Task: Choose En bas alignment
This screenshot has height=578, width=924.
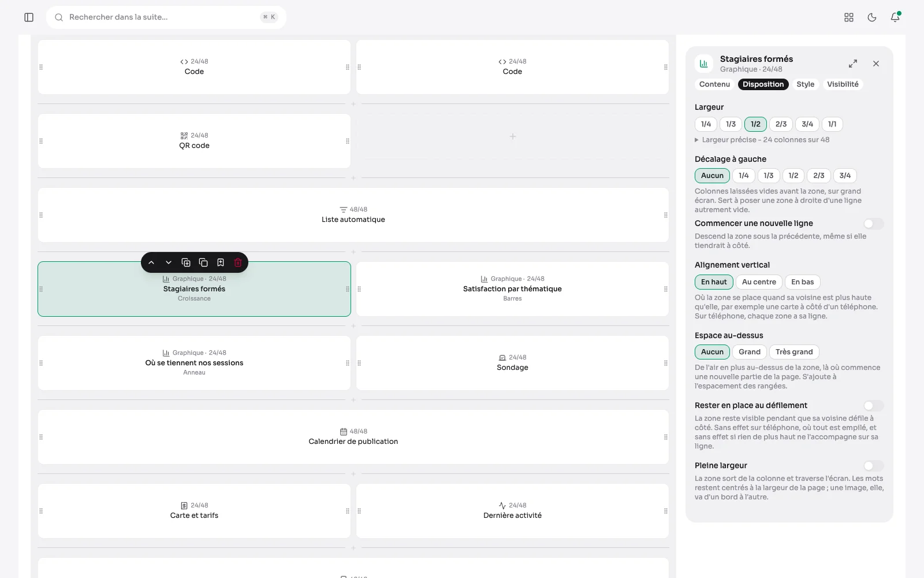Action: click(802, 282)
